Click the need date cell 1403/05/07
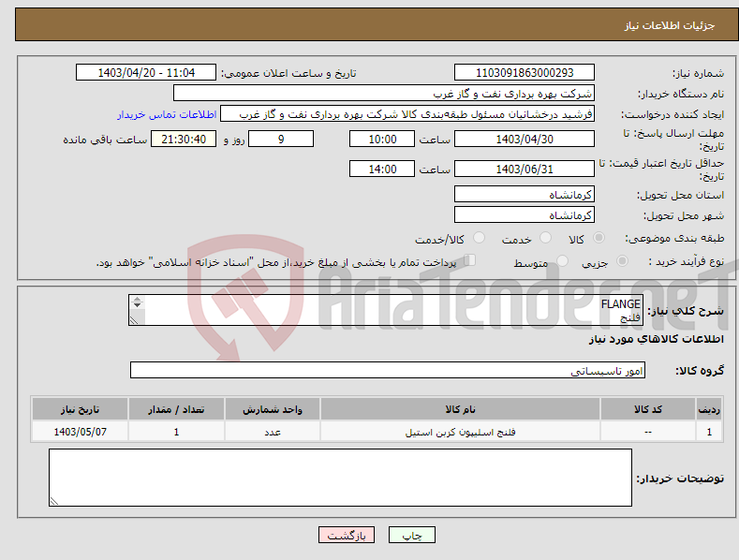The height and width of the screenshot is (560, 739). [81, 432]
